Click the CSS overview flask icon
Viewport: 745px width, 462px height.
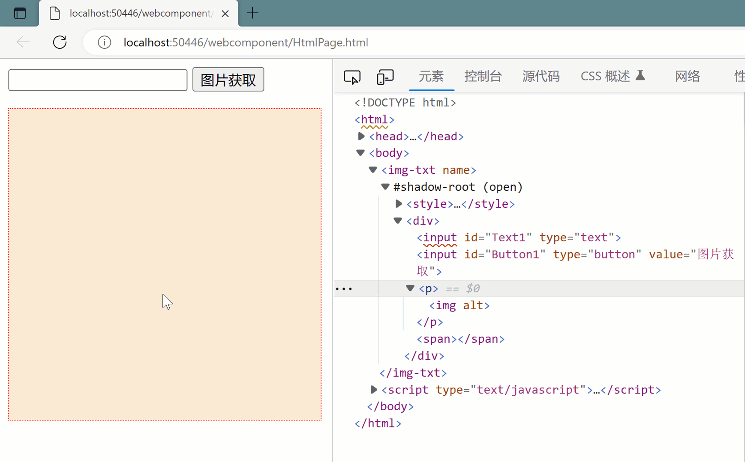[640, 75]
